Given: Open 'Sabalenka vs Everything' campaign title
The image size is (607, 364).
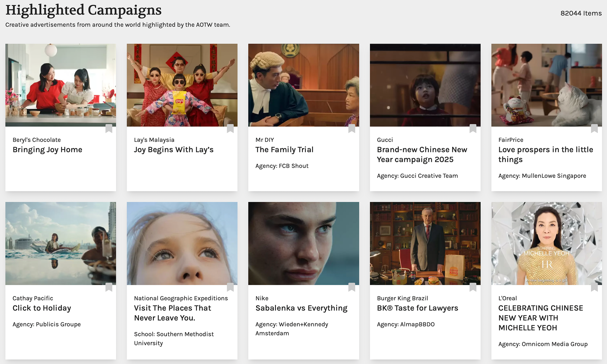Looking at the screenshot, I should pos(301,308).
